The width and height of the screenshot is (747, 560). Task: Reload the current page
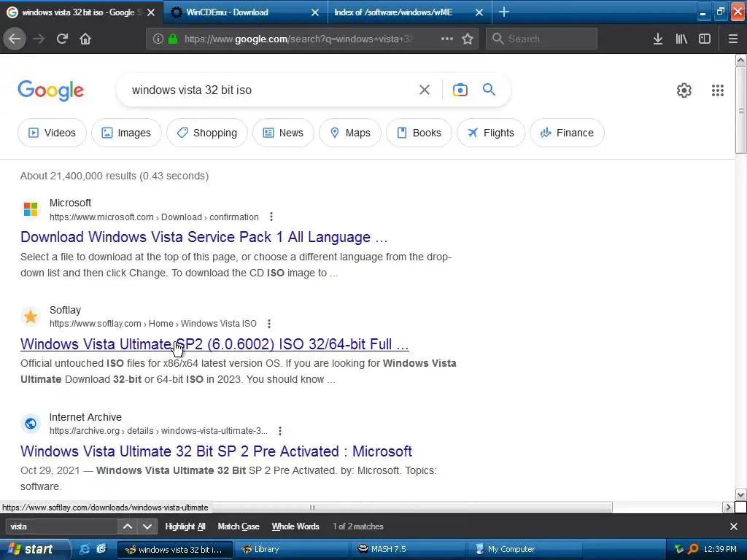(62, 39)
